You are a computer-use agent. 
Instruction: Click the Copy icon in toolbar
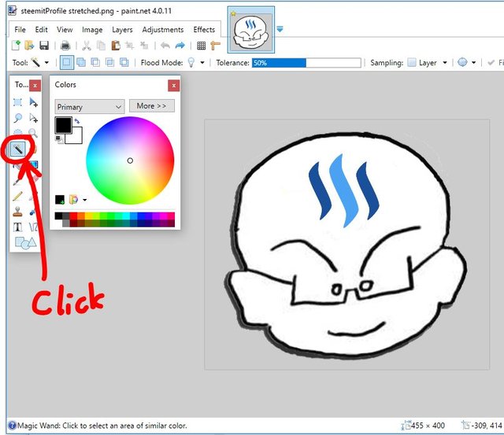pyautogui.click(x=102, y=46)
